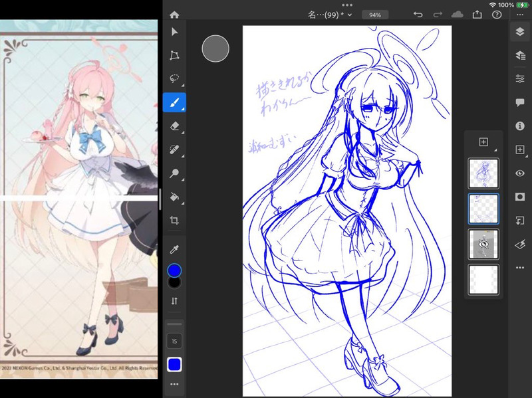Open blue brush color square
This screenshot has width=532, height=398.
[174, 365]
